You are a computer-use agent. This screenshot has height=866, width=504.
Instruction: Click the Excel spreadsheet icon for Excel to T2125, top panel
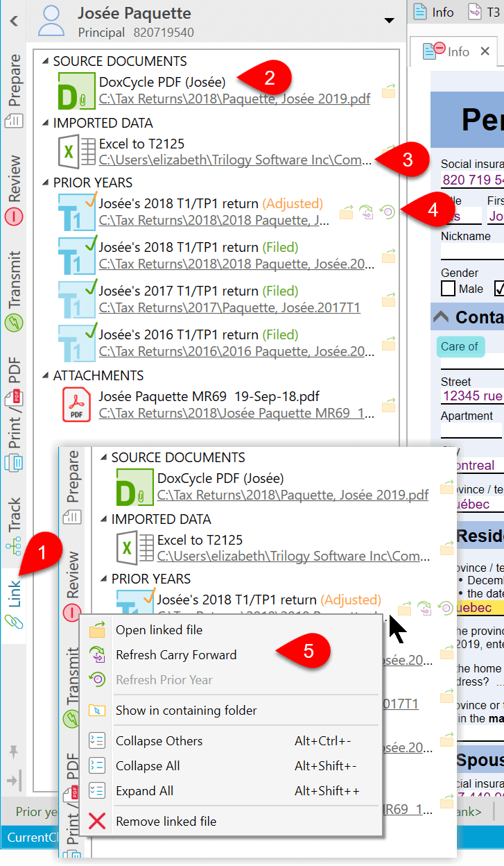point(76,153)
